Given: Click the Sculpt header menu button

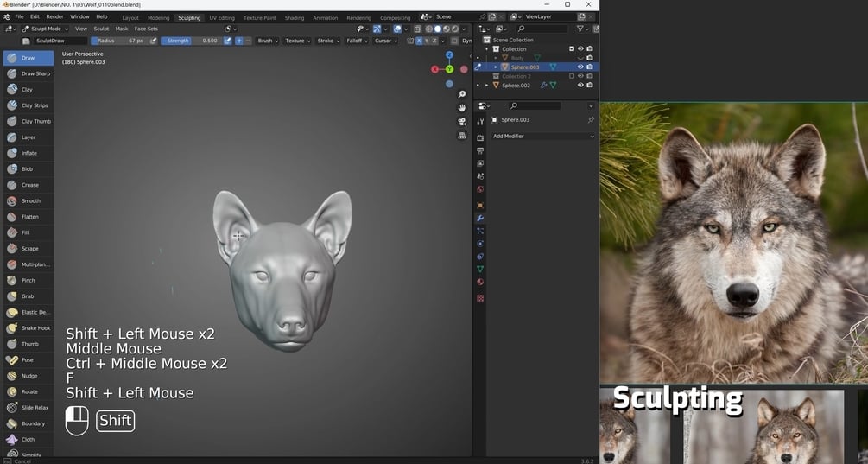Looking at the screenshot, I should click(101, 29).
